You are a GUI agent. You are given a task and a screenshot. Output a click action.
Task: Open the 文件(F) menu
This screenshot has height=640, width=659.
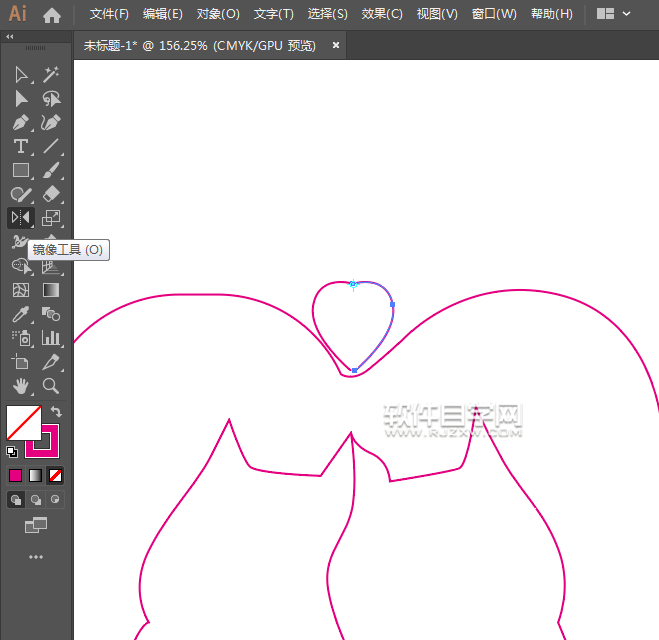tap(109, 14)
